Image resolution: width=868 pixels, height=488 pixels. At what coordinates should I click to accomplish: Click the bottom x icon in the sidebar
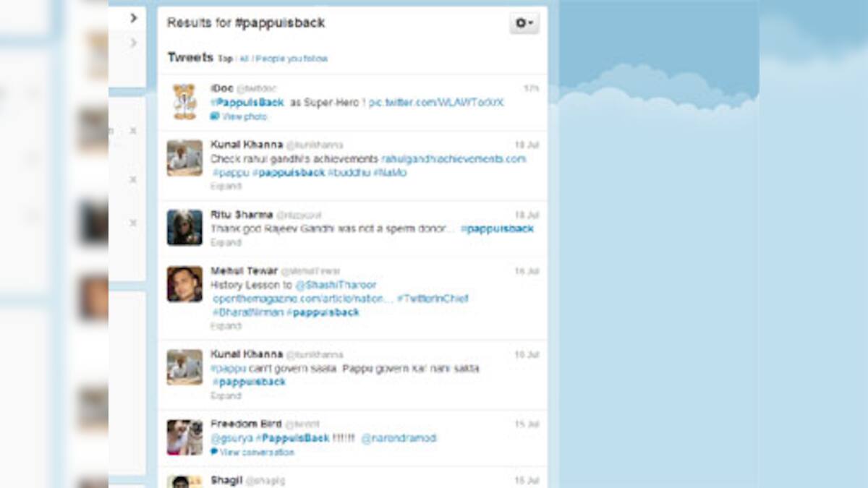[132, 221]
